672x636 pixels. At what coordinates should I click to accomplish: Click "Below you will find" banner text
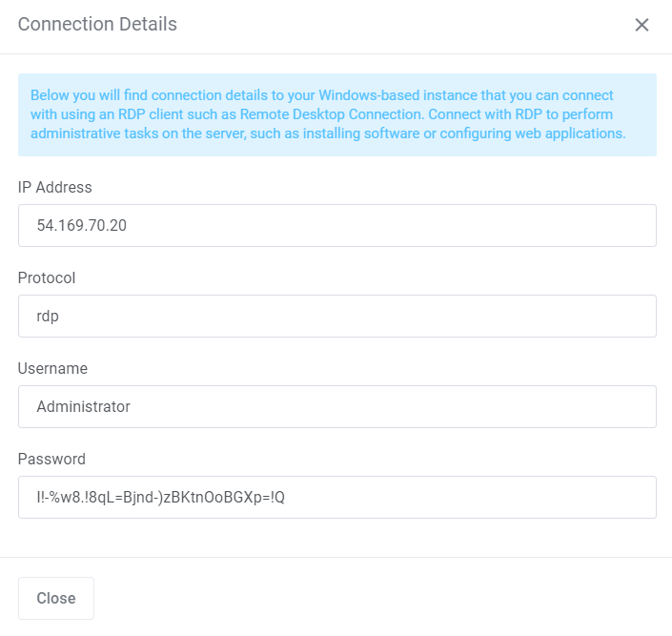pyautogui.click(x=88, y=95)
